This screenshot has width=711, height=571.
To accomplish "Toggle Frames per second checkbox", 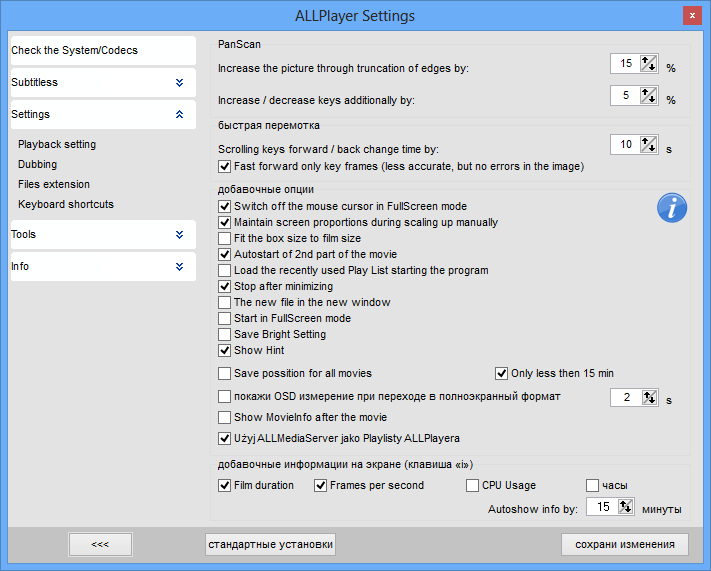I will (321, 485).
